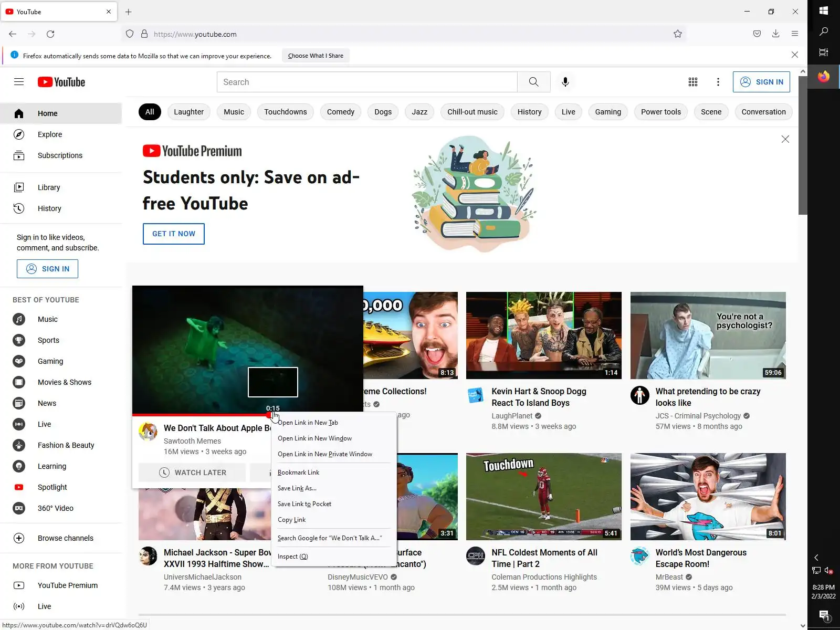Open Movies & Shows in sidebar

tap(61, 382)
